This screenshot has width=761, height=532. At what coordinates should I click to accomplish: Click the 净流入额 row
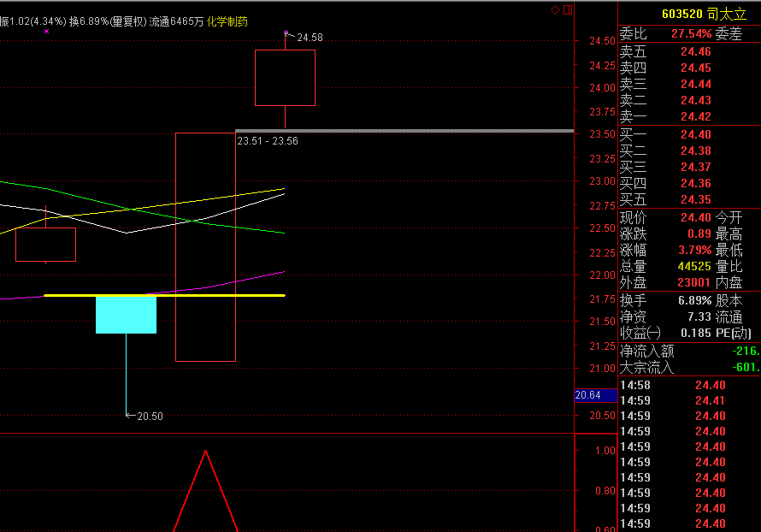(x=689, y=351)
